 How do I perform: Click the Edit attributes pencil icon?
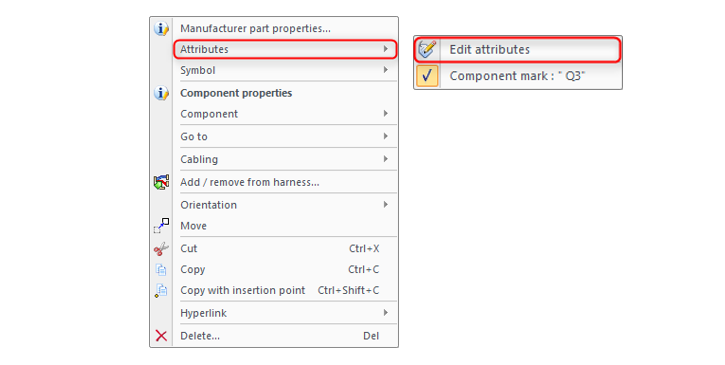427,49
